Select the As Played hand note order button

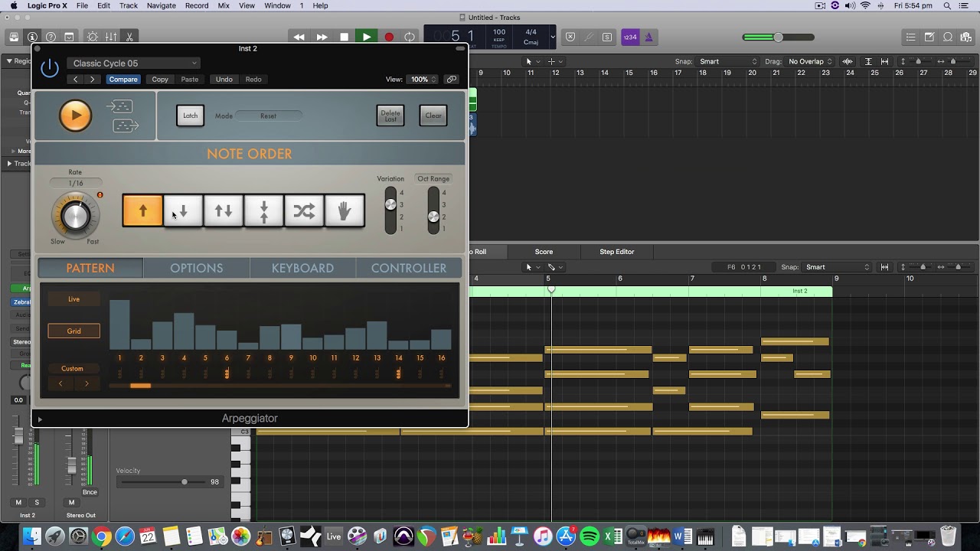tap(345, 211)
